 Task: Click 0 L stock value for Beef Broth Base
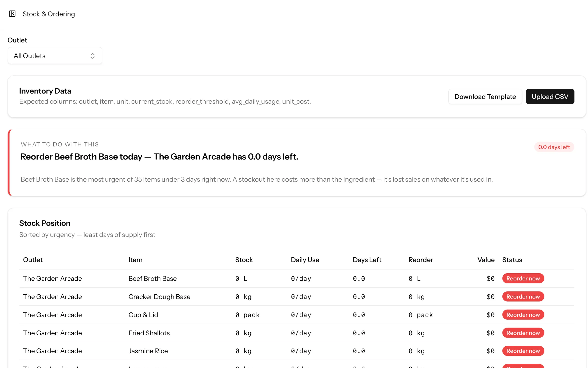coord(241,278)
